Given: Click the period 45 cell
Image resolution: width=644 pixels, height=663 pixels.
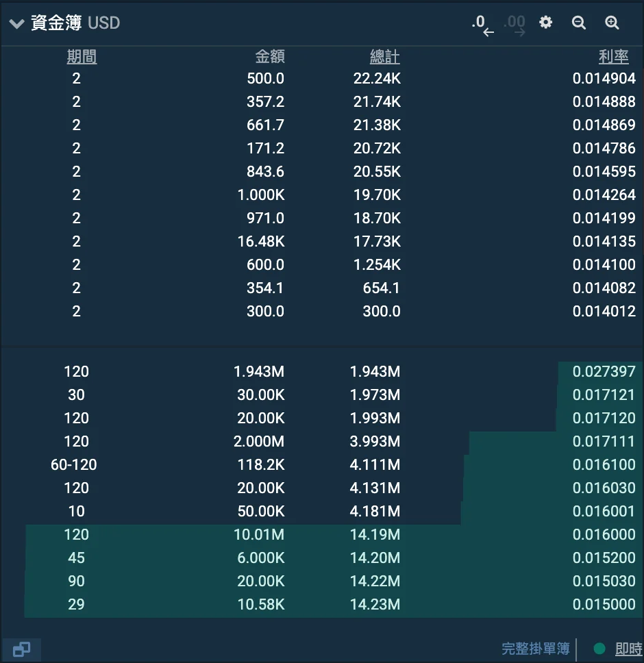Looking at the screenshot, I should click(76, 558).
